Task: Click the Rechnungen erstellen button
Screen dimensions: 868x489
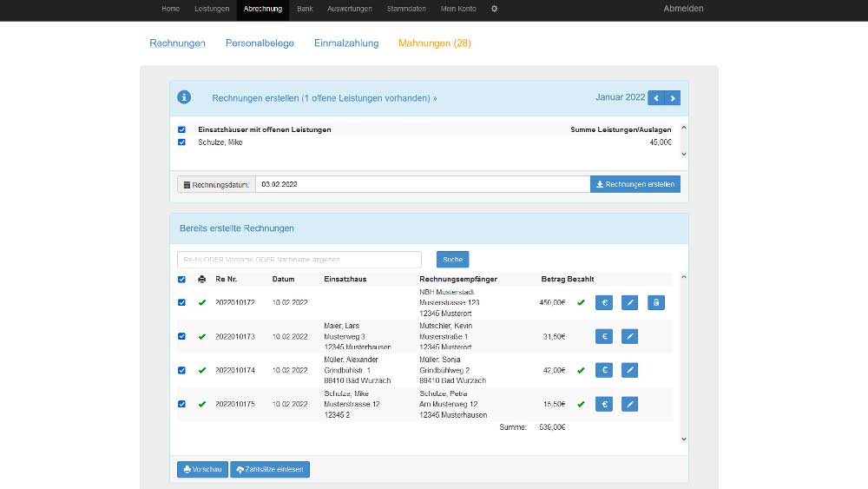Action: 635,184
